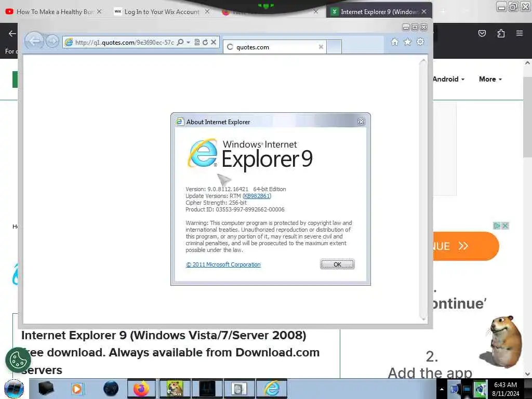Click the orange continue ad button
Screen dimensions: 532x399
465,246
